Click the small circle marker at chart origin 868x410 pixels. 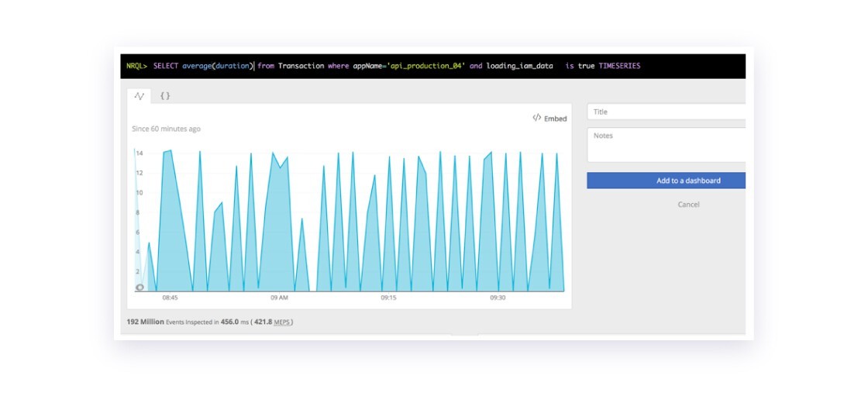pyautogui.click(x=139, y=288)
